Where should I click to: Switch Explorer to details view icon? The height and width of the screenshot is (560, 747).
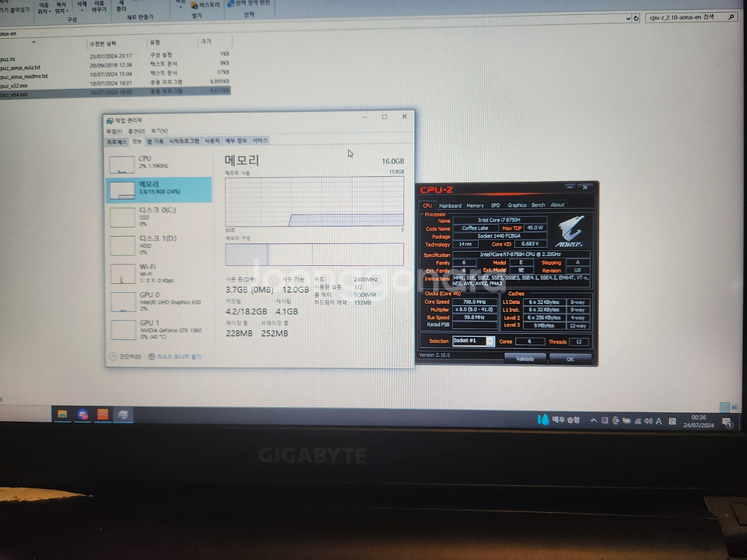click(725, 408)
